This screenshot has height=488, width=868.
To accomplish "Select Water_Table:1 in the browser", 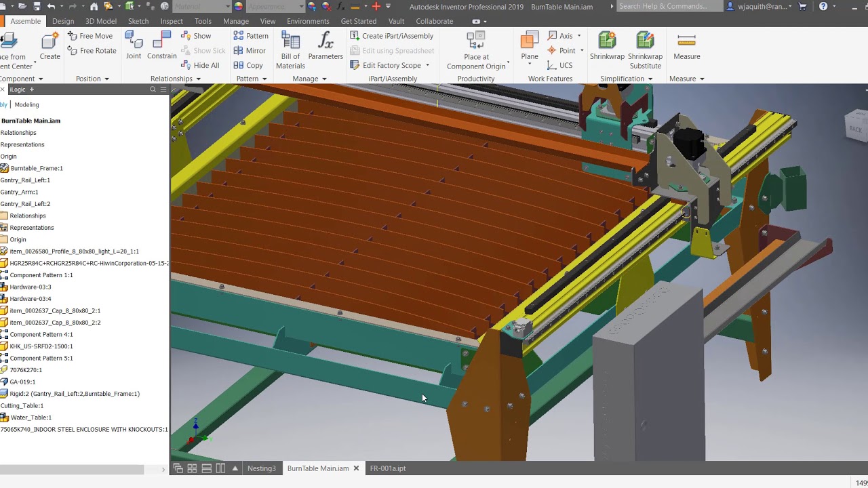I will click(x=31, y=418).
